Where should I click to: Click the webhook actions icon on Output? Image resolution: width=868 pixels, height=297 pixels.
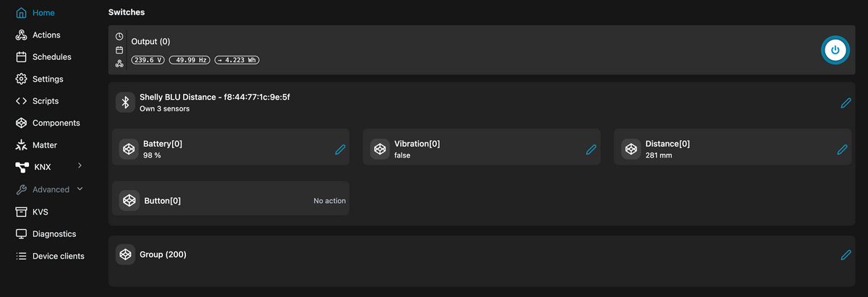119,64
